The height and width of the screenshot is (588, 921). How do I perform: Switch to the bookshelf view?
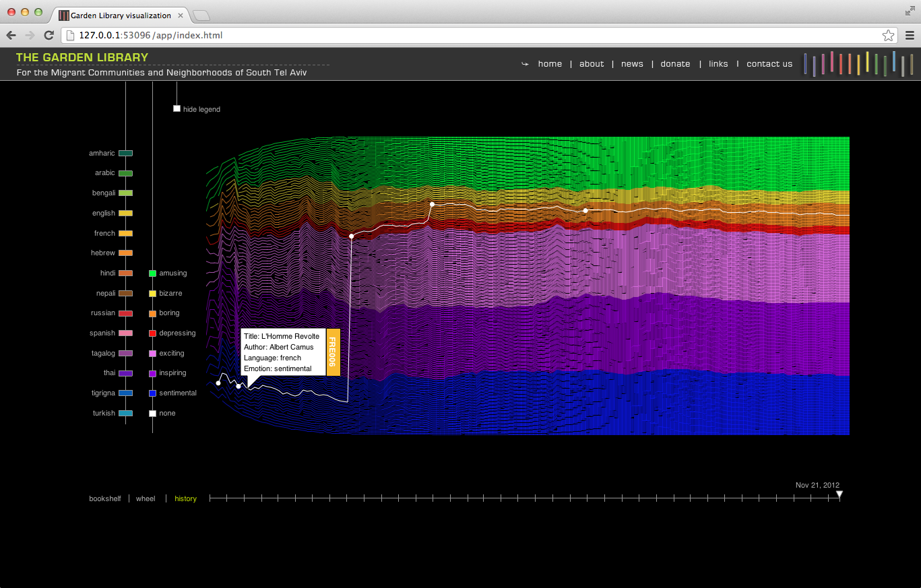click(x=105, y=499)
